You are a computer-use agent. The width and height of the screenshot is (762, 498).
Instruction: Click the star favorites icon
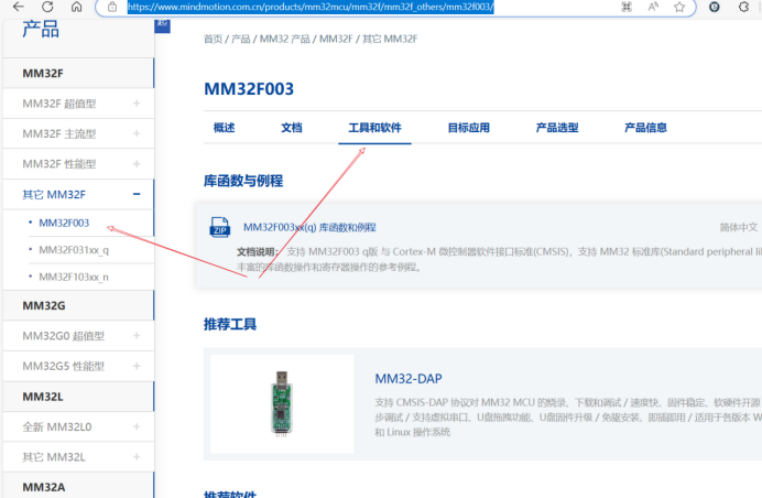tap(680, 7)
